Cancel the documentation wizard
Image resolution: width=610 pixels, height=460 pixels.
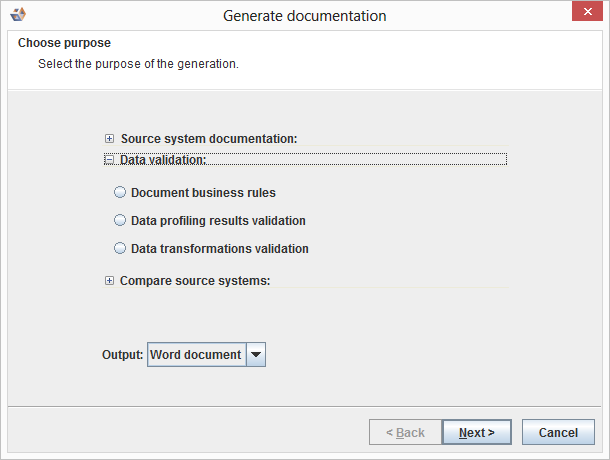[558, 433]
